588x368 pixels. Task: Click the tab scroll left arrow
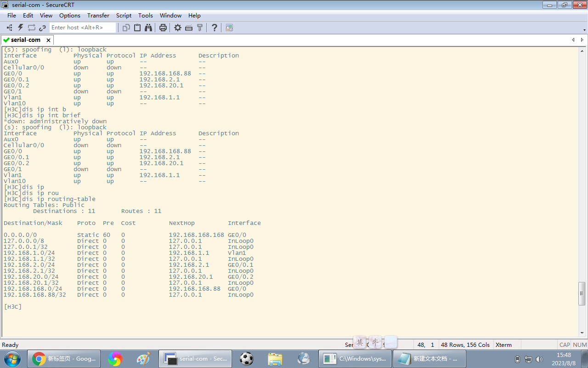573,40
